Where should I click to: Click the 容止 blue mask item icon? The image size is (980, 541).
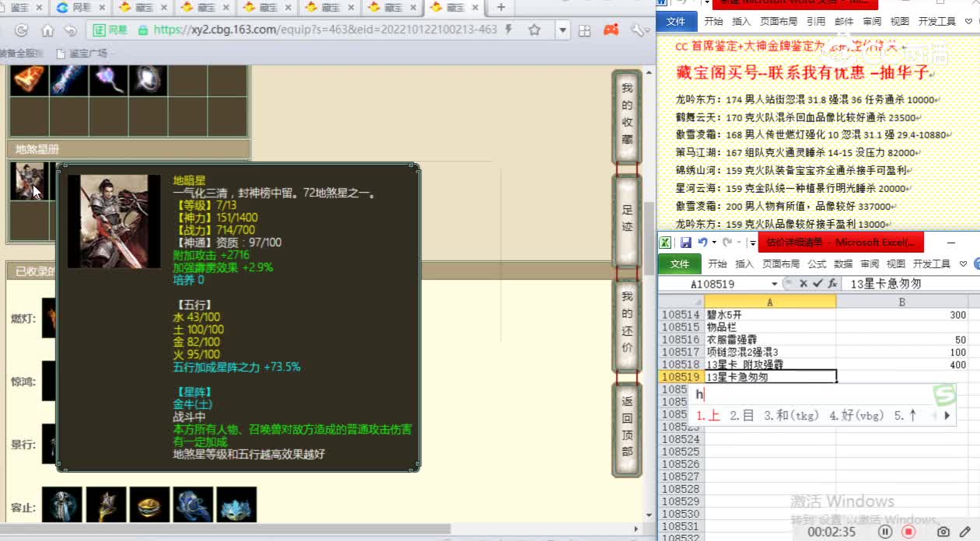pyautogui.click(x=236, y=506)
